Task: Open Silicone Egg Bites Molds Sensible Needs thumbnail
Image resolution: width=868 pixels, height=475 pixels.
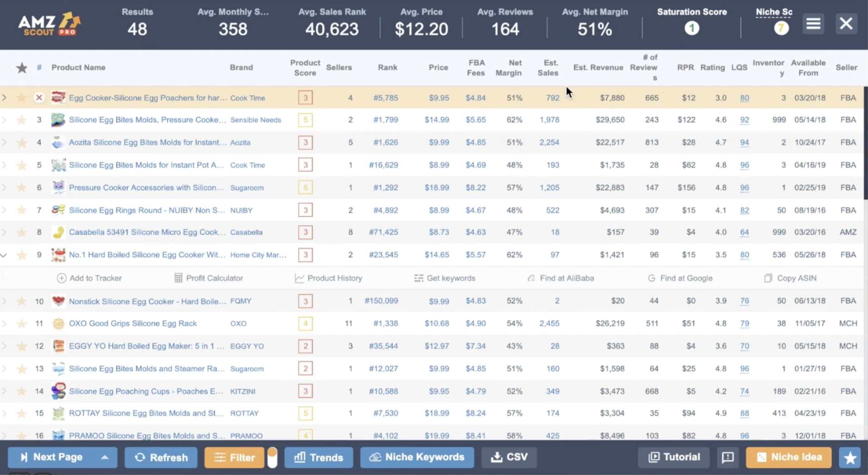Action: click(58, 120)
